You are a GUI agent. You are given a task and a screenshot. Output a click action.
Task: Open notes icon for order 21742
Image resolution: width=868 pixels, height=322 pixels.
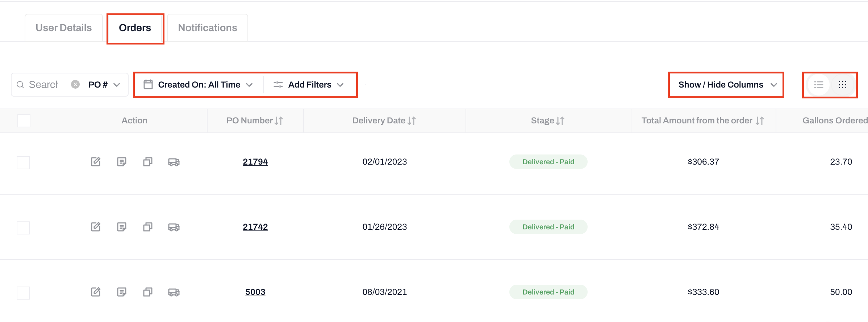point(122,227)
